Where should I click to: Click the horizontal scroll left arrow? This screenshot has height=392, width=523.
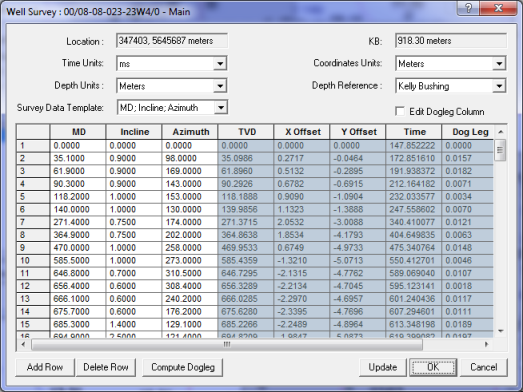coord(23,344)
